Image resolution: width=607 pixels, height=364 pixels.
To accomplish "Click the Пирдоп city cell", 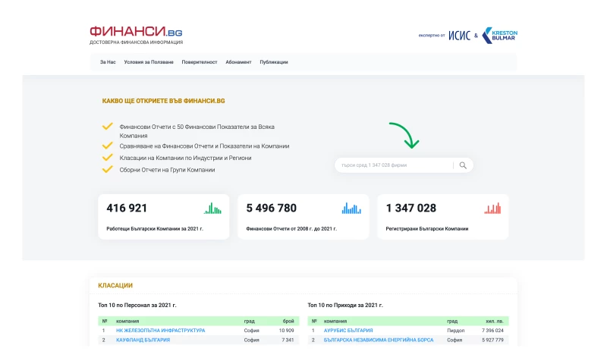I will [x=456, y=331].
